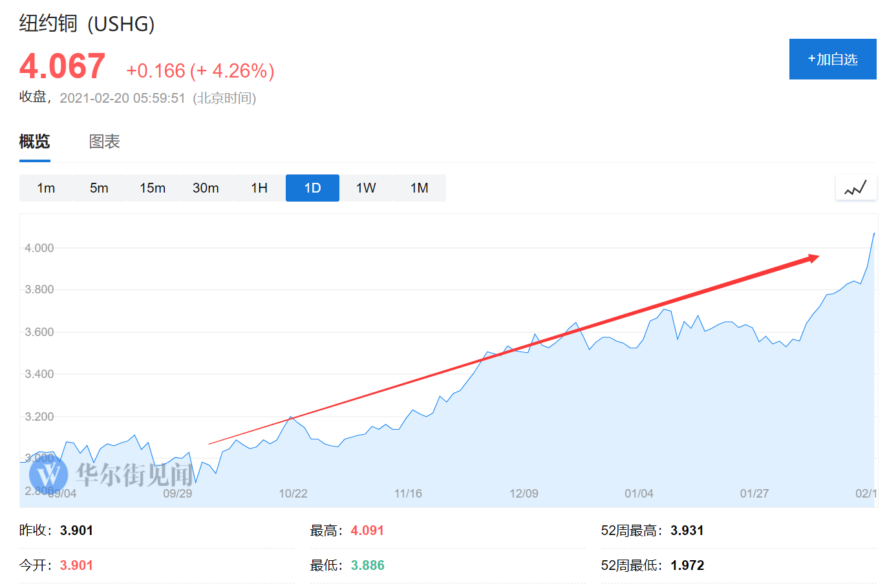Select the 15m interval
Image resolution: width=887 pixels, height=588 pixels.
pos(152,187)
